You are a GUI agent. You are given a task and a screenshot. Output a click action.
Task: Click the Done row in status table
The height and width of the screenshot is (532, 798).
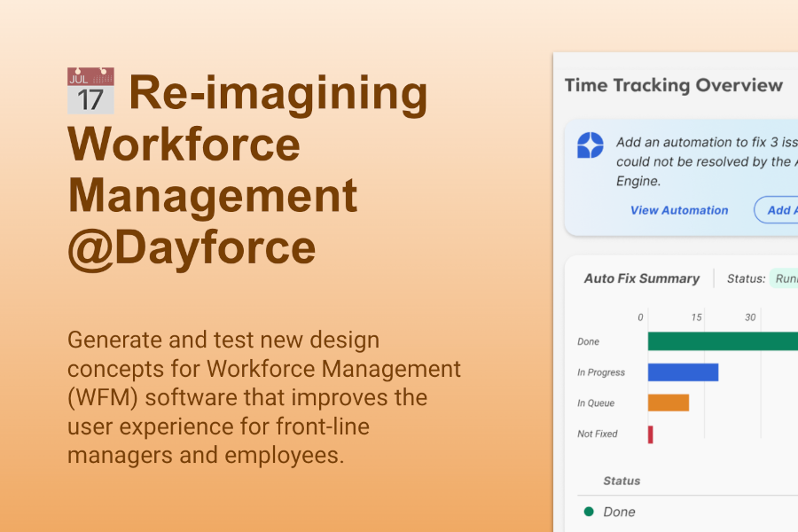(x=687, y=512)
